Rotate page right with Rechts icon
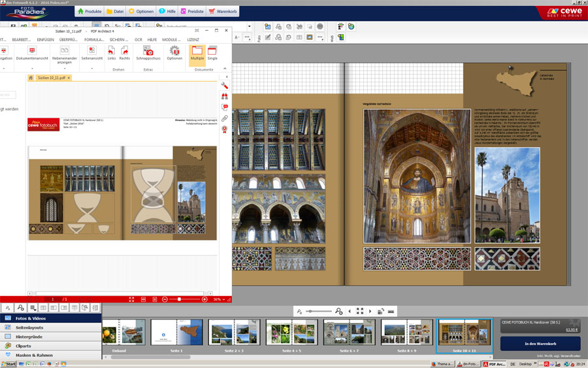 point(124,51)
